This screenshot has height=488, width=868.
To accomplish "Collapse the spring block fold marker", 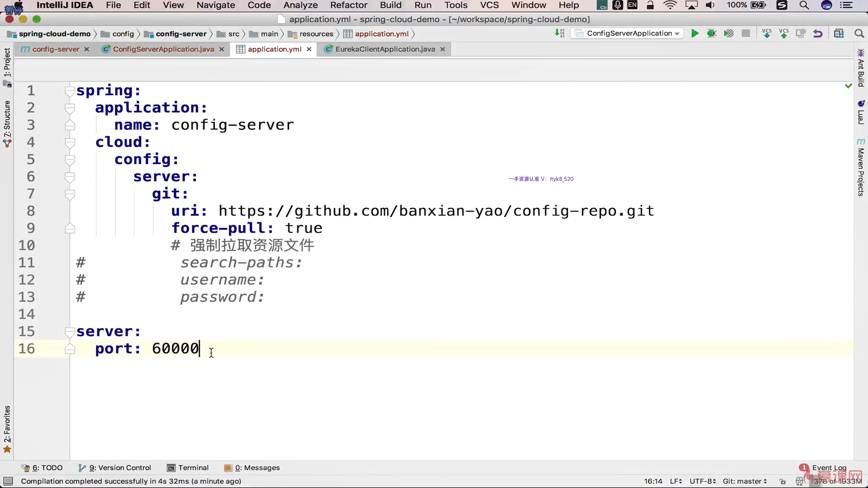I will coord(70,91).
